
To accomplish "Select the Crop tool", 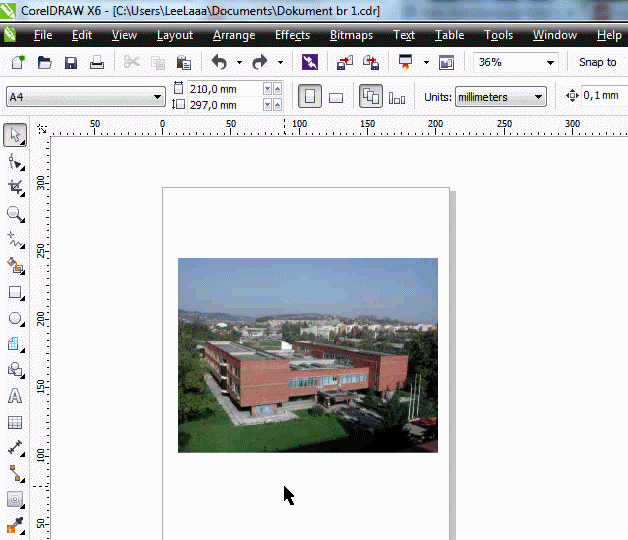I will (x=15, y=187).
